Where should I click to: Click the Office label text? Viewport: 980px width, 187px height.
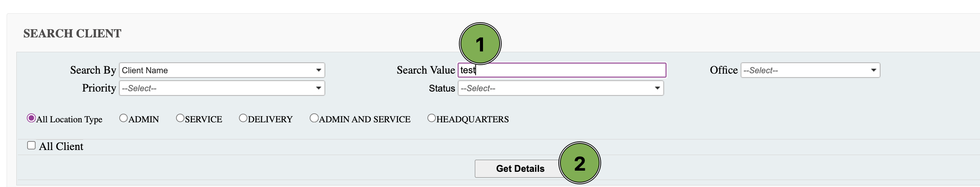tap(724, 70)
